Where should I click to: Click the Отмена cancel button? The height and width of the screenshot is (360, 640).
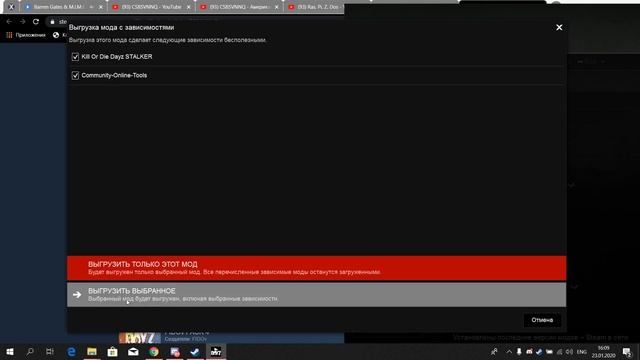pyautogui.click(x=542, y=320)
